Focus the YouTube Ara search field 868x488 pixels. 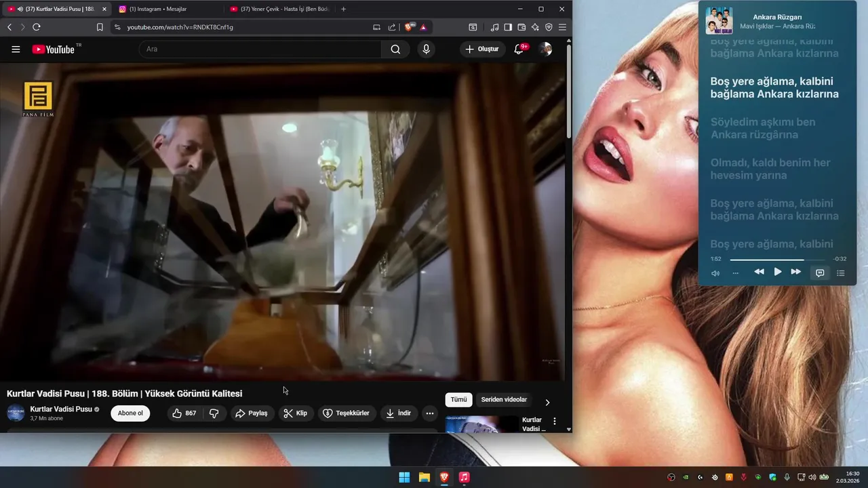pos(260,49)
